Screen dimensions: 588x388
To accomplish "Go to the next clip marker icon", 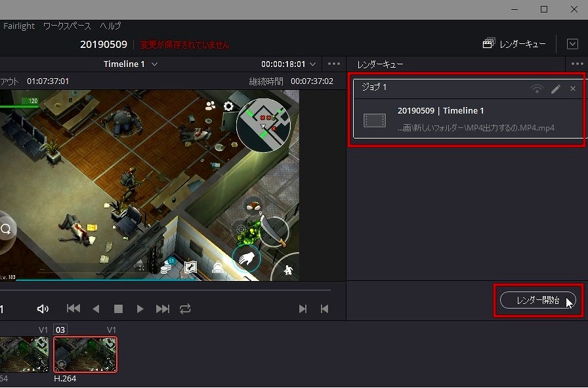I will tap(303, 309).
